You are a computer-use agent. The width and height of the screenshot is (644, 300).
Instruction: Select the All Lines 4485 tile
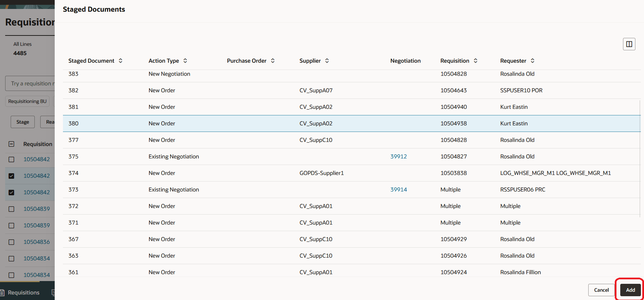pos(22,49)
